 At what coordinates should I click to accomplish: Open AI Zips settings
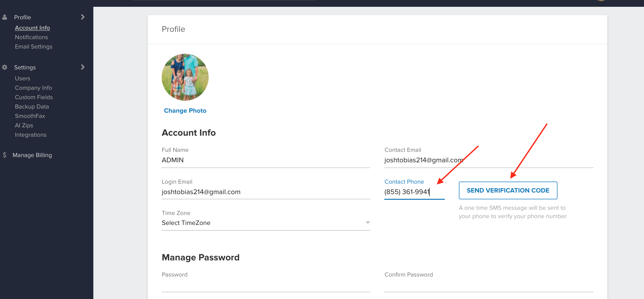[24, 125]
